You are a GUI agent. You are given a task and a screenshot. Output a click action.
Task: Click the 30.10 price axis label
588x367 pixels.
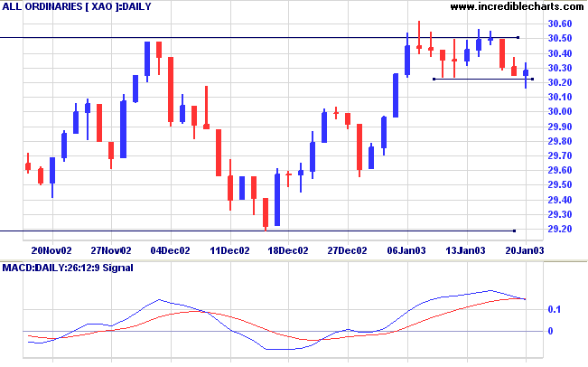click(x=560, y=98)
